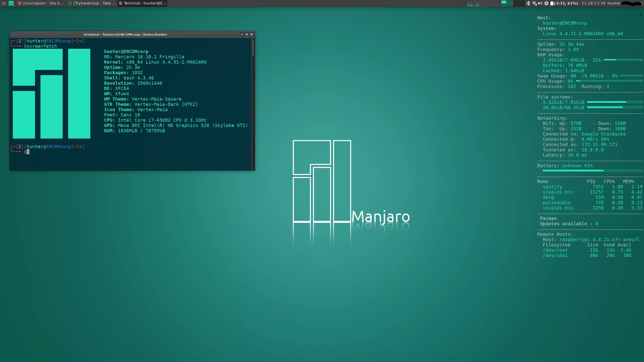The width and height of the screenshot is (644, 362).
Task: Click the Terminal window title bar
Action: [x=125, y=34]
